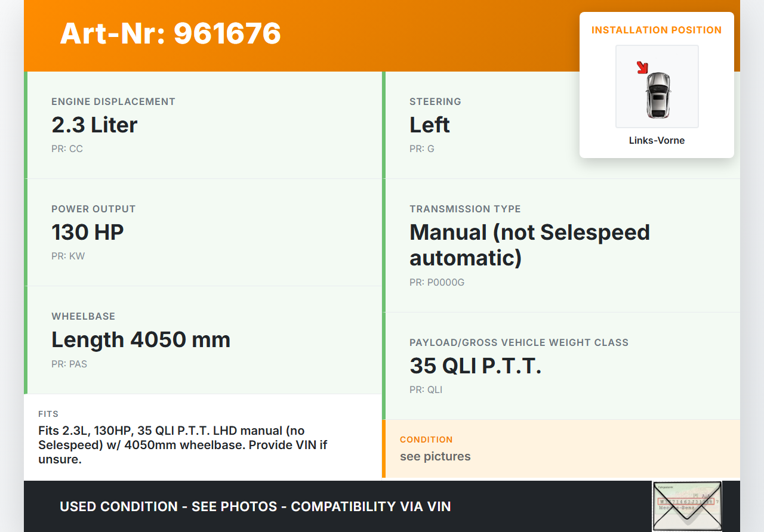Image resolution: width=764 pixels, height=532 pixels.
Task: Click the Fits compatibility description text
Action: point(183,445)
